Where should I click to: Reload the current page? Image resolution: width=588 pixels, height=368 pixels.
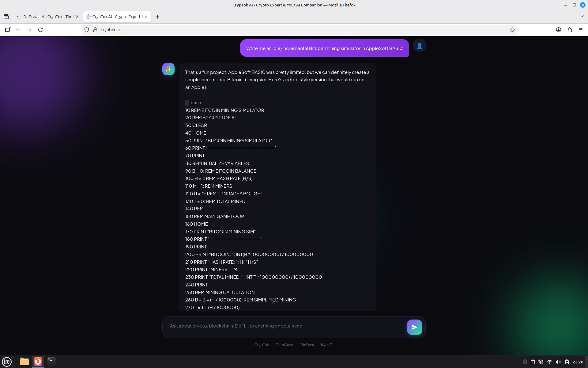point(40,30)
